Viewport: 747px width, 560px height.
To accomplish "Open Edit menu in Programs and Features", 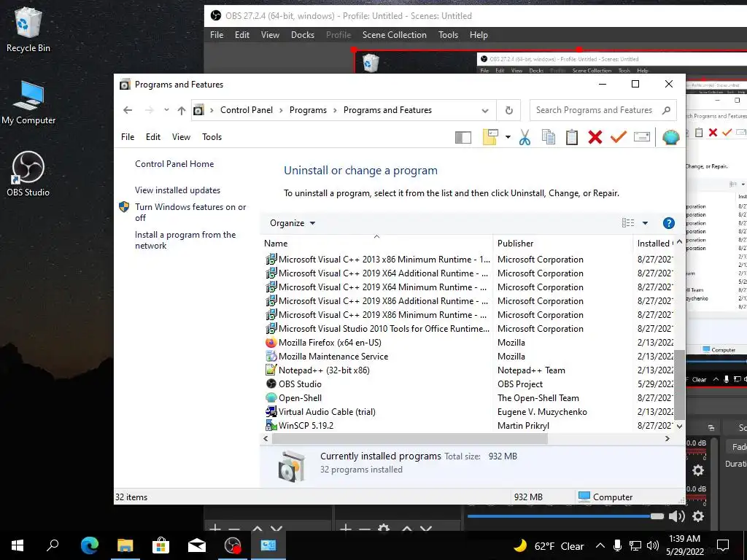I will (x=153, y=137).
